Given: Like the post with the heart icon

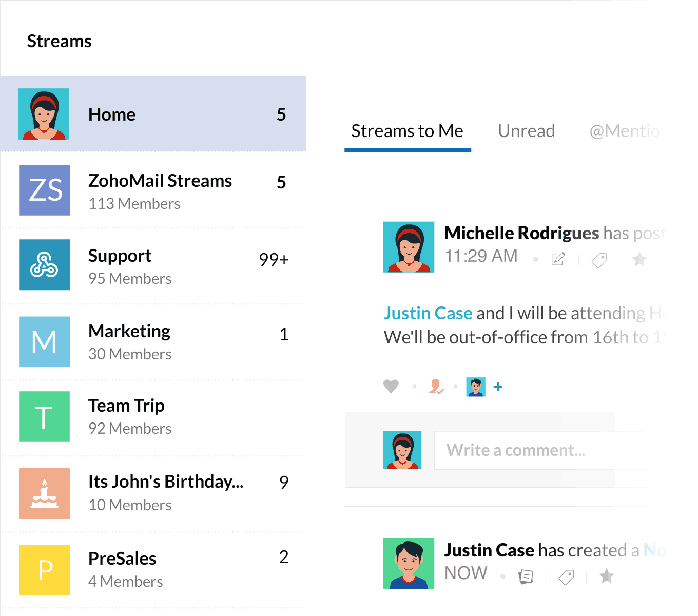Looking at the screenshot, I should (391, 386).
